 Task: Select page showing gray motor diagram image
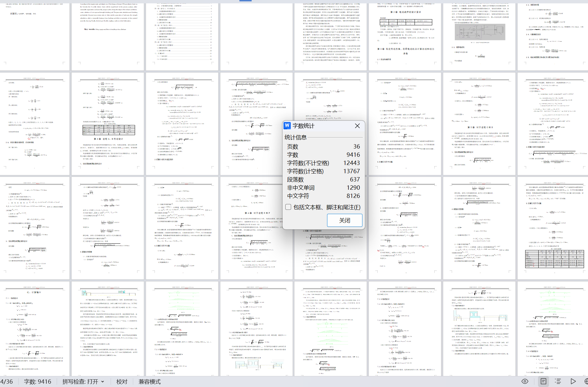[x=479, y=34]
